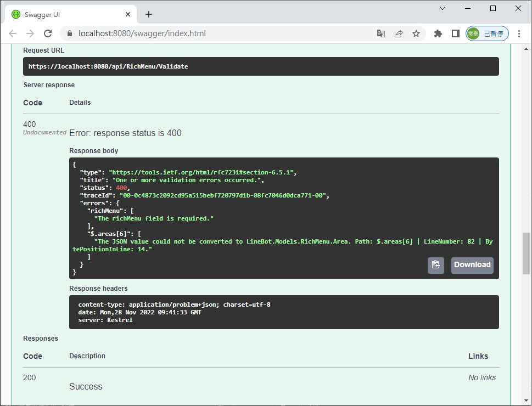
Task: Minimize the browser window
Action: (x=468, y=8)
